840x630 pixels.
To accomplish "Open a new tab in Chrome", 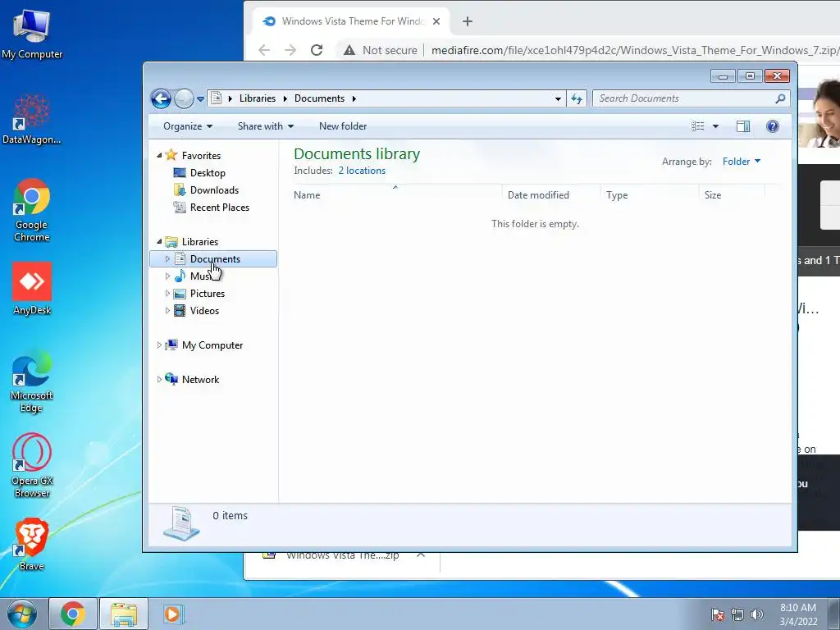I will click(467, 21).
